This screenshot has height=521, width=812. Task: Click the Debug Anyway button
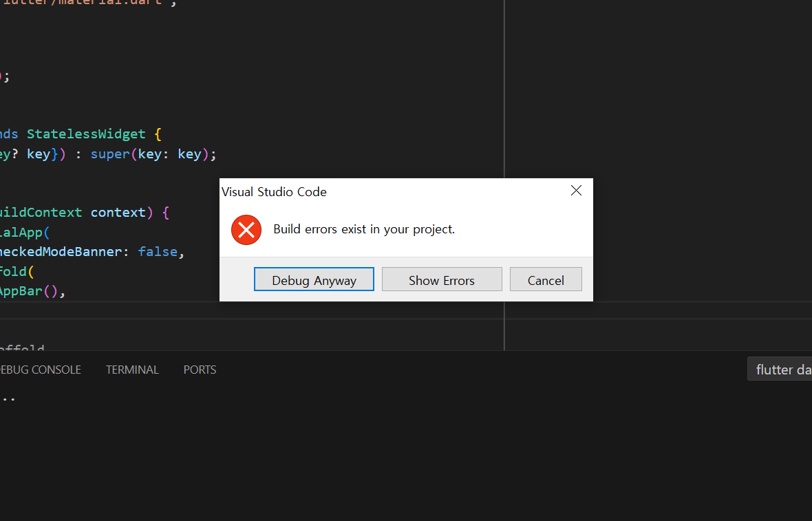pyautogui.click(x=314, y=279)
